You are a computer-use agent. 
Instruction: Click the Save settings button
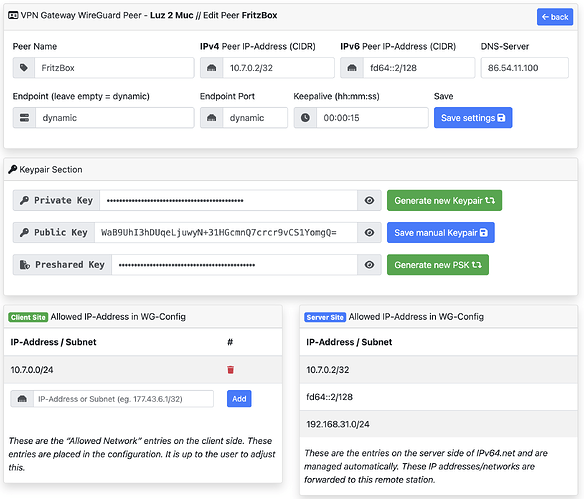coord(473,118)
